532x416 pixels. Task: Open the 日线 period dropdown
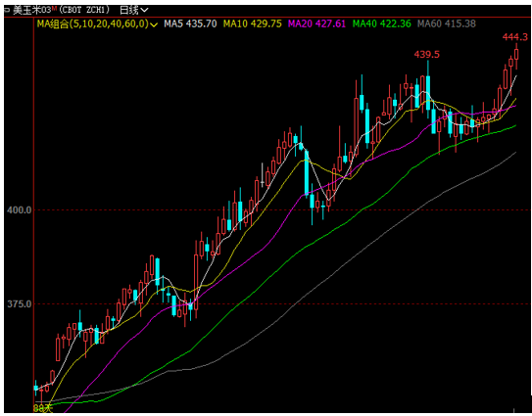coord(134,10)
